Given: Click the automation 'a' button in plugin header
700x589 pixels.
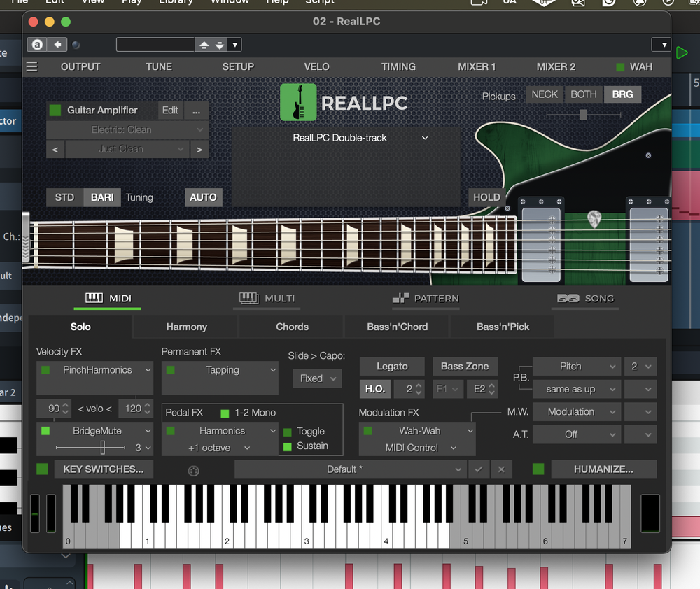Looking at the screenshot, I should (38, 45).
